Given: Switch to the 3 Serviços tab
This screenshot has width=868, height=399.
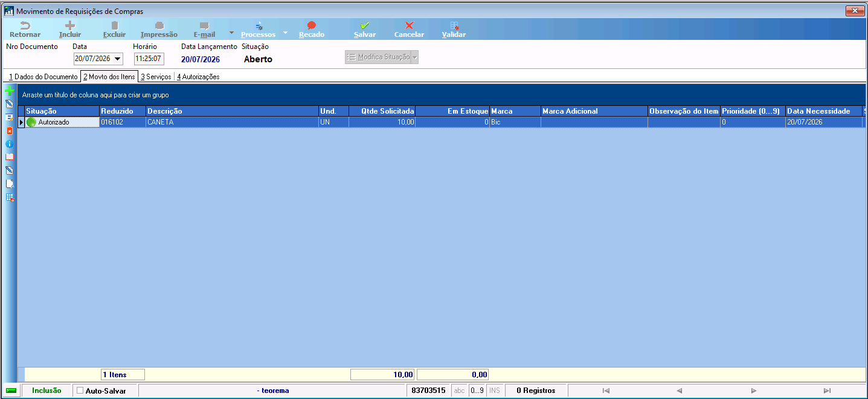Looking at the screenshot, I should click(x=156, y=77).
